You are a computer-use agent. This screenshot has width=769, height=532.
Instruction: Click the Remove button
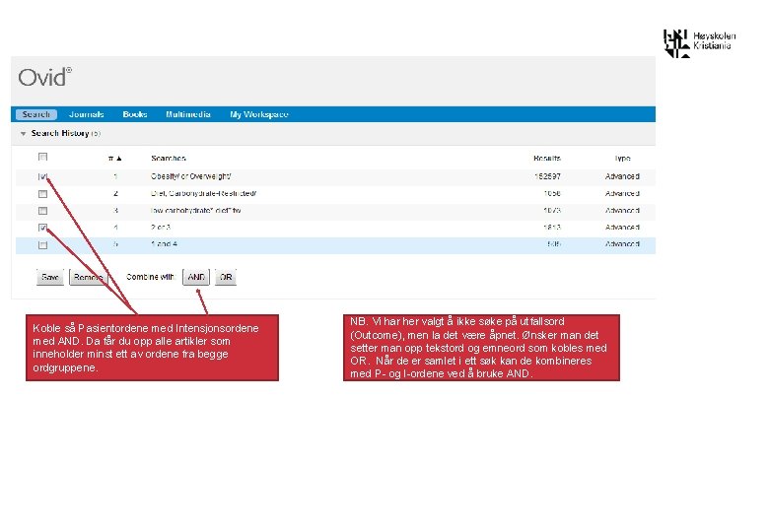[89, 277]
